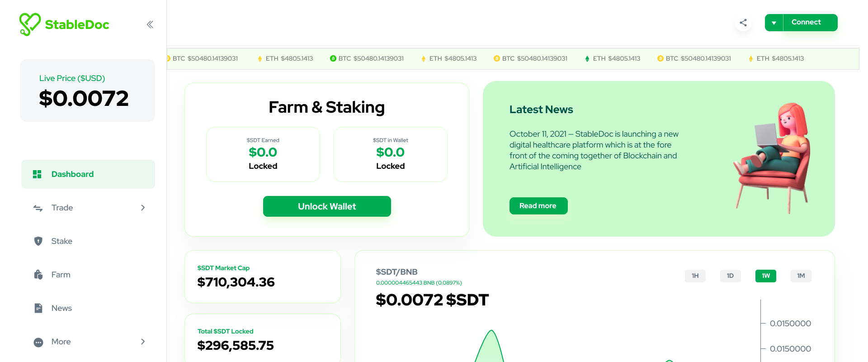Open dropdown arrow beside Connect button
868x362 pixels.
click(x=774, y=23)
